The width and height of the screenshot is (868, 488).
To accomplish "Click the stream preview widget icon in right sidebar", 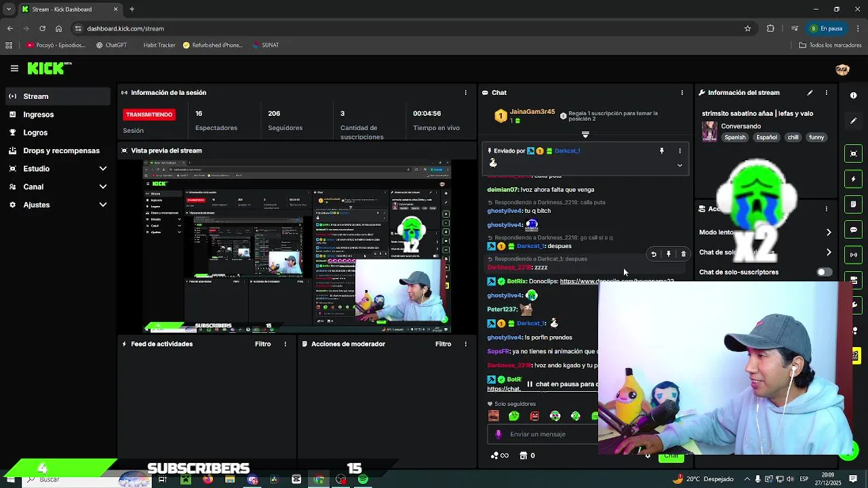I will tap(854, 154).
